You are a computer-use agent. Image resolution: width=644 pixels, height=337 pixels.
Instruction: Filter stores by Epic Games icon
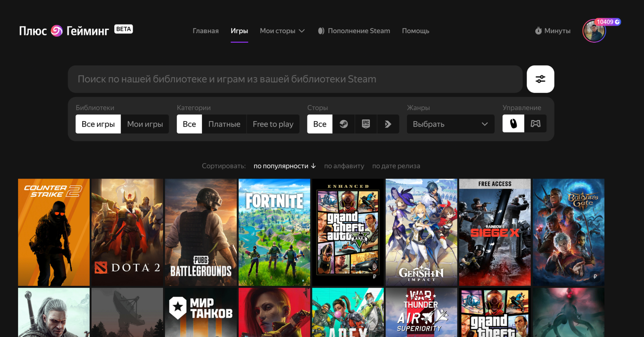coord(366,124)
